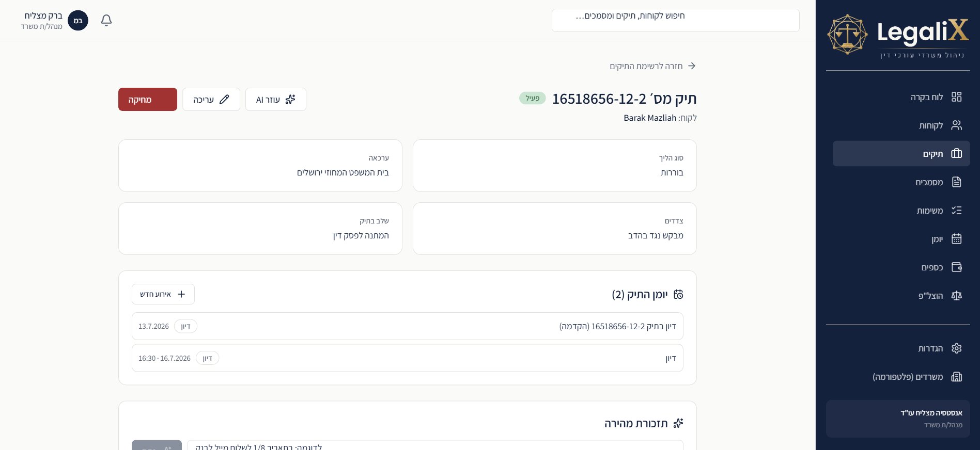Click the clients people icon
Image resolution: width=980 pixels, height=450 pixels.
point(956,125)
